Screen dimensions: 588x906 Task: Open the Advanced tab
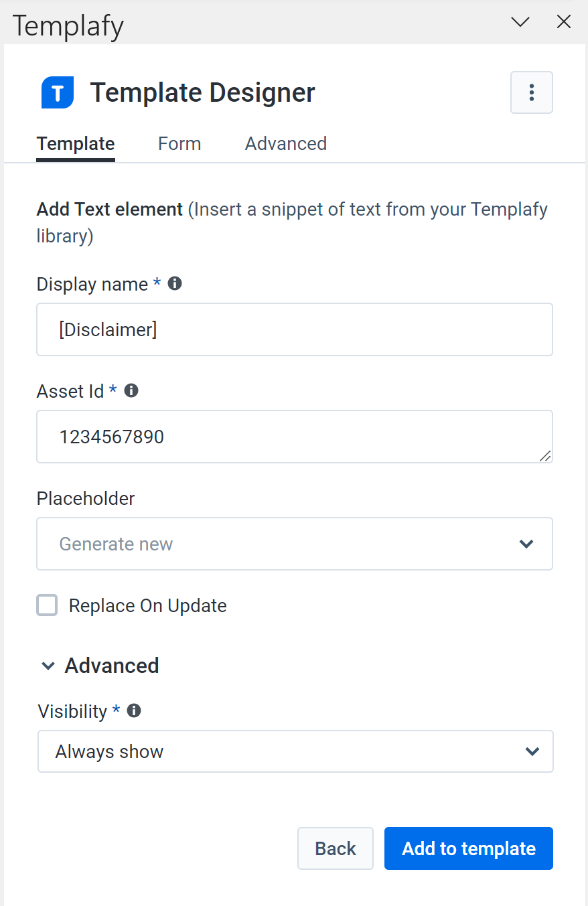(x=285, y=143)
